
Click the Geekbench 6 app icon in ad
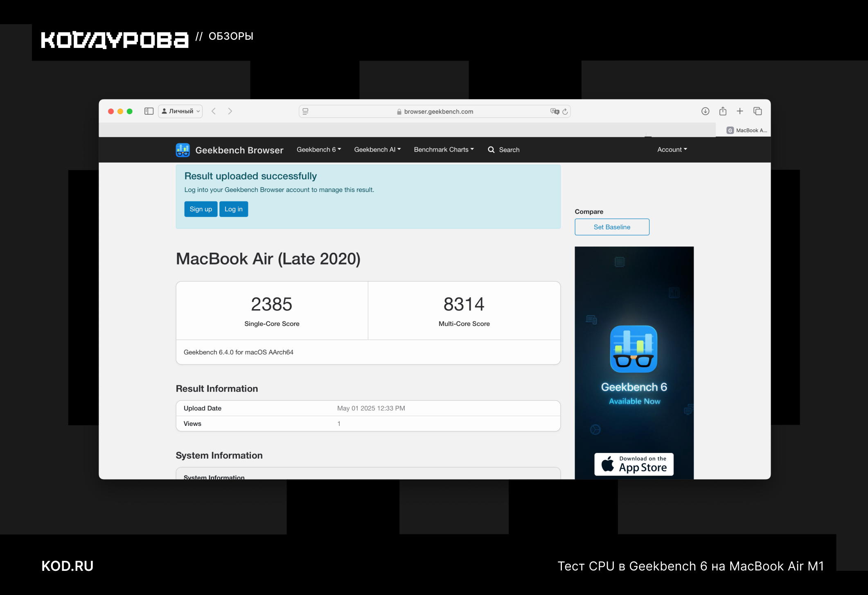tap(634, 349)
